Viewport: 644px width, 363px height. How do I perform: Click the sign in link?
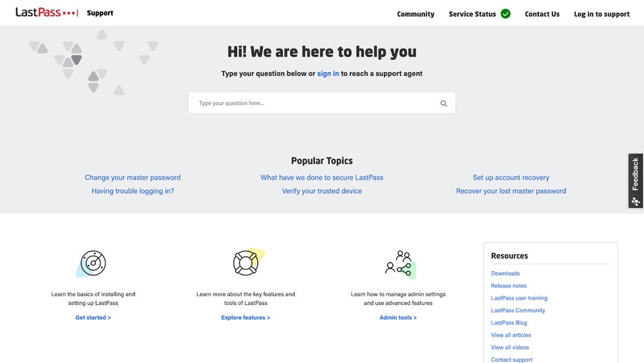click(328, 74)
